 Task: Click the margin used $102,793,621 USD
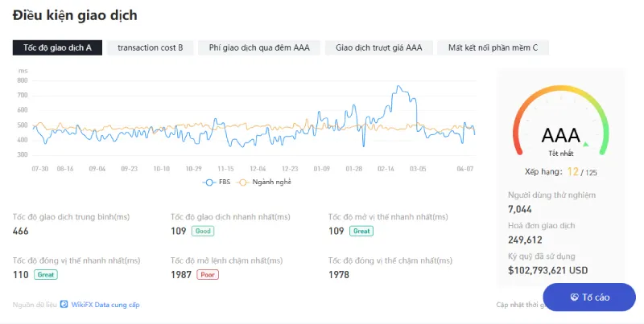coord(548,271)
